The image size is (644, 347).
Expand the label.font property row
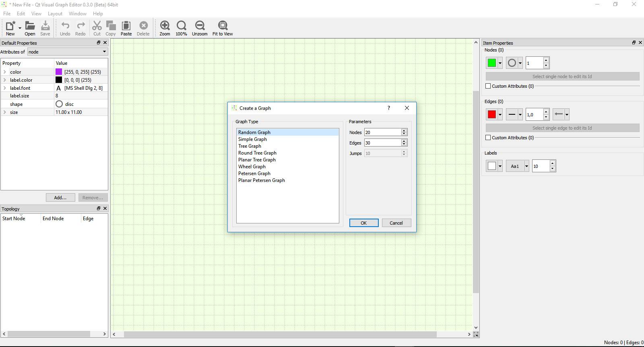point(5,88)
